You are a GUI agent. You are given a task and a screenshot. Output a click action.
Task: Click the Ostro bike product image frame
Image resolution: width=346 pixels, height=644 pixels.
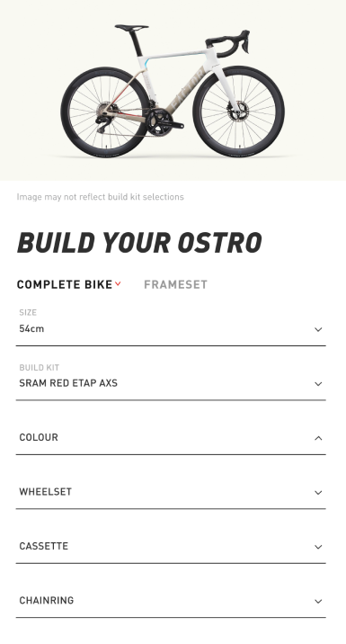(173, 90)
